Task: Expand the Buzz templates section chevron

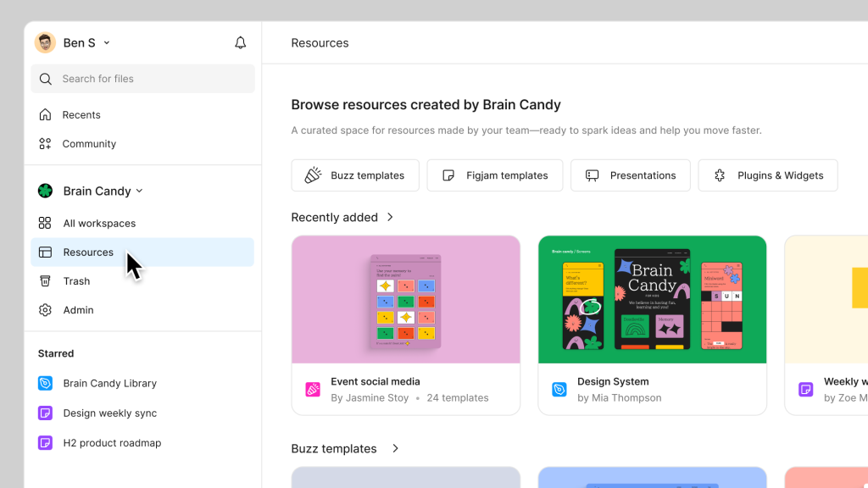Action: click(396, 449)
